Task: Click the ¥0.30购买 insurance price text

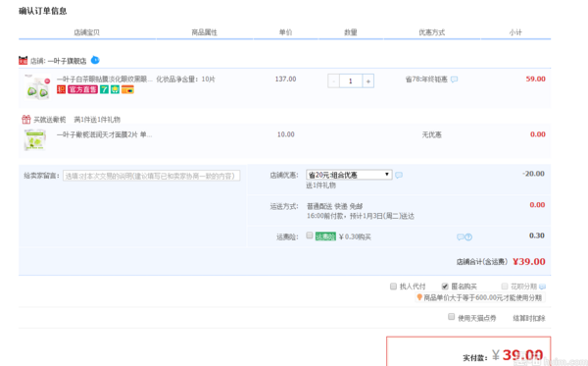Action: pos(355,236)
